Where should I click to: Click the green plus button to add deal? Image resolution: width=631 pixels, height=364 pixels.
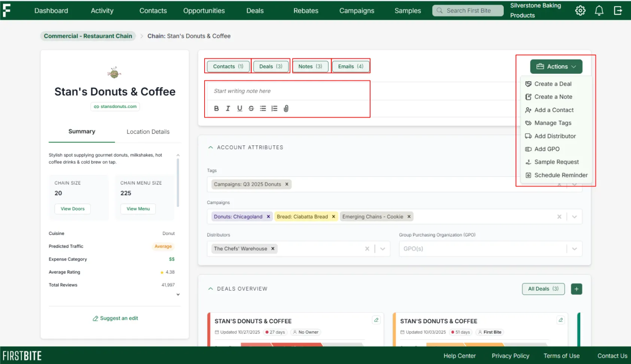point(577,289)
